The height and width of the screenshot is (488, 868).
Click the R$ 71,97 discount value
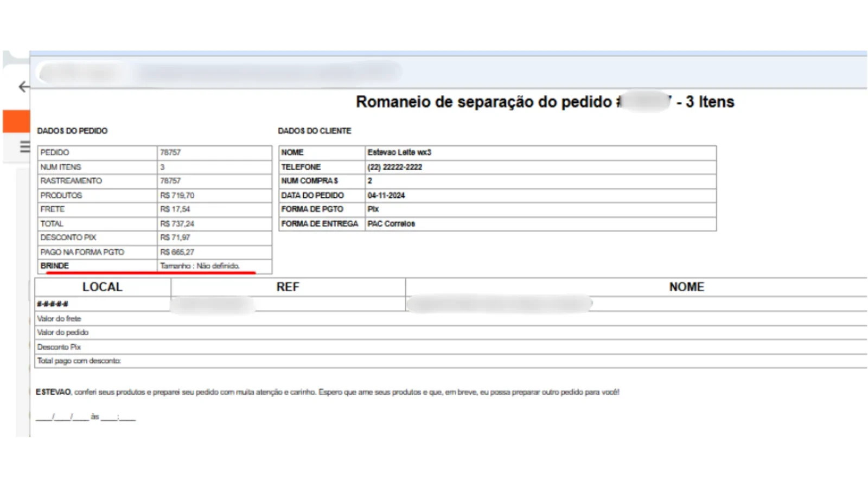[x=175, y=237]
